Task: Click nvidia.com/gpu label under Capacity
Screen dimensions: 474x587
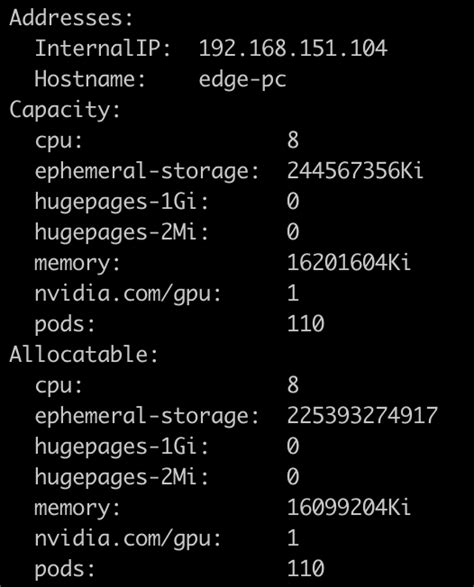Action: point(128,294)
